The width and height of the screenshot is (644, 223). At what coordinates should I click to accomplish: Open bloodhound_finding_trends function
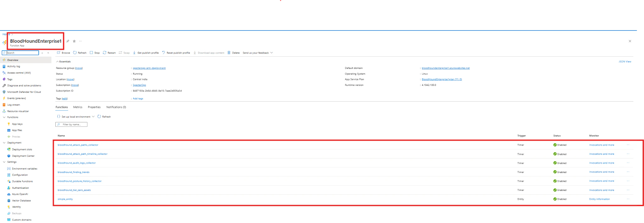pyautogui.click(x=74, y=172)
